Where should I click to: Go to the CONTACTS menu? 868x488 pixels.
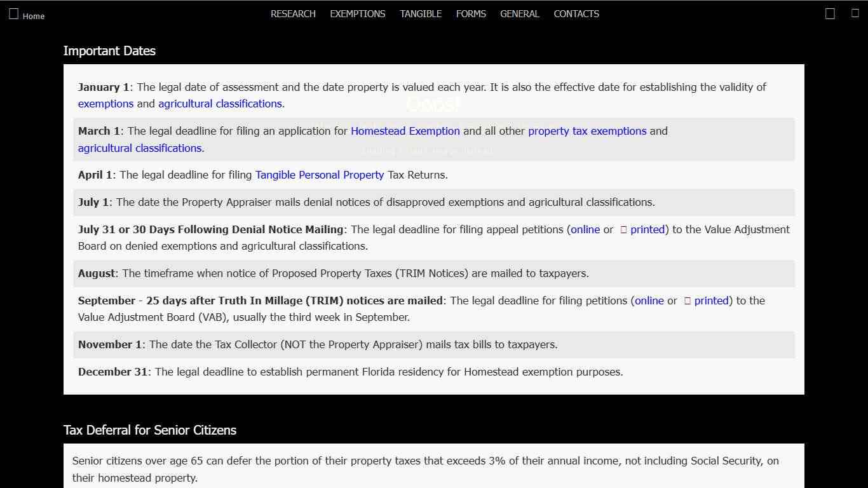[576, 14]
